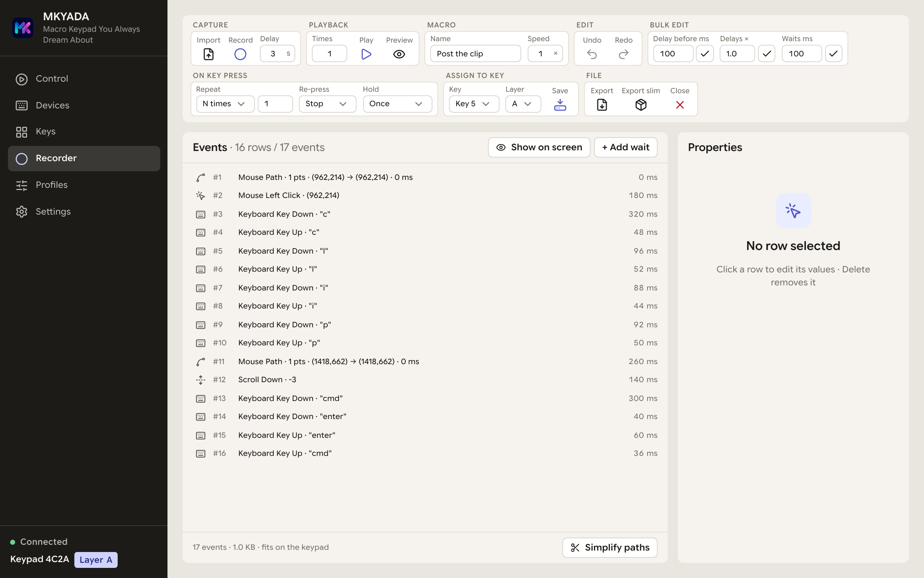Screen dimensions: 924x578
Task: Open Keys in the sidebar
Action: (84, 131)
